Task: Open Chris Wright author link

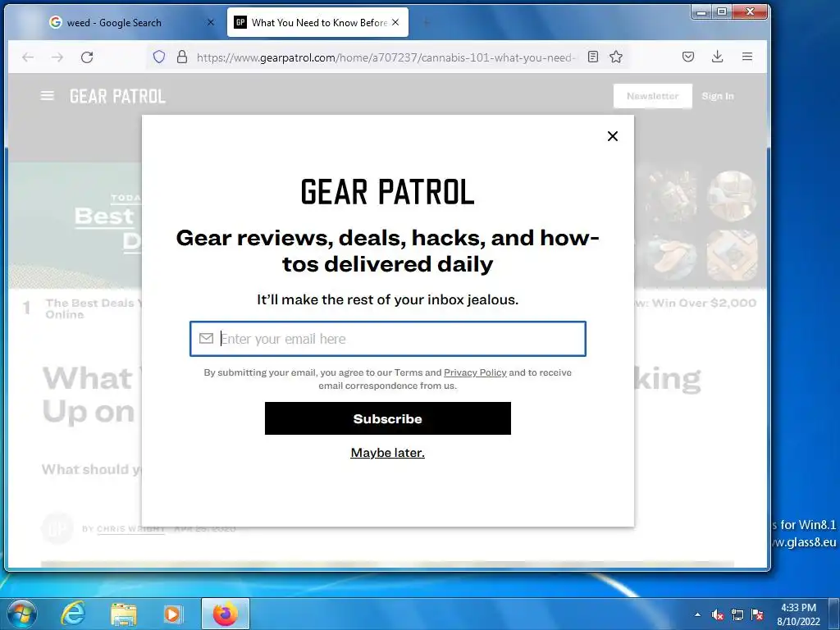Action: pos(130,529)
